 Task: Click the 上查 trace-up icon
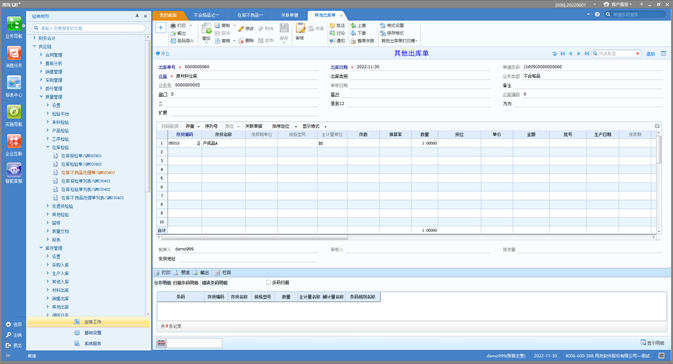[353, 25]
